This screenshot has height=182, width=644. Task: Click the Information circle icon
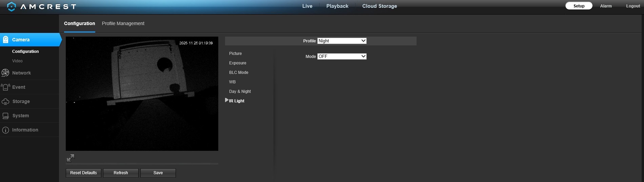pyautogui.click(x=5, y=130)
